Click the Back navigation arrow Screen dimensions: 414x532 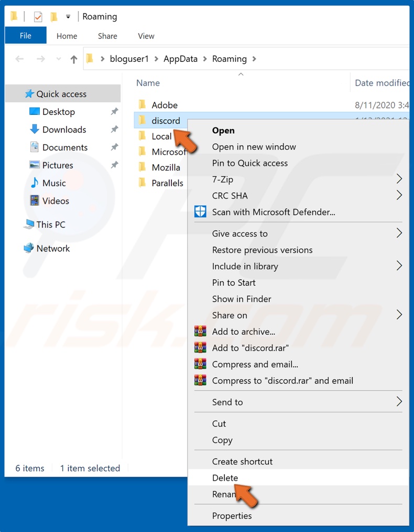click(x=19, y=59)
